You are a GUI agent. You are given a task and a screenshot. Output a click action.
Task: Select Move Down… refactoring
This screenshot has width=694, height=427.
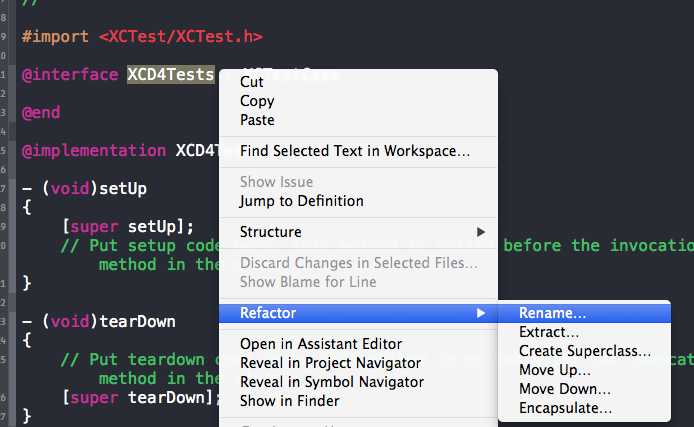click(x=565, y=389)
